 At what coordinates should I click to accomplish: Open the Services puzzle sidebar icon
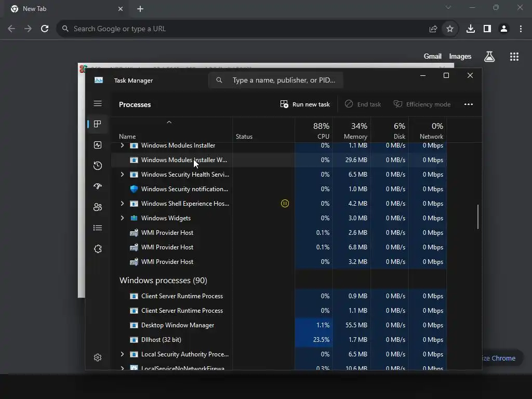coord(98,249)
